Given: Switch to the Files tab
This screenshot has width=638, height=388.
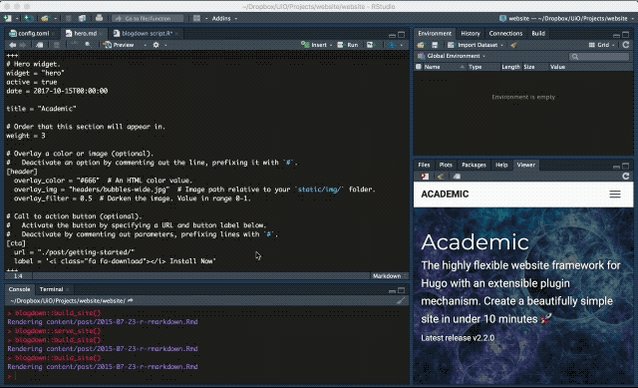Looking at the screenshot, I should point(424,165).
